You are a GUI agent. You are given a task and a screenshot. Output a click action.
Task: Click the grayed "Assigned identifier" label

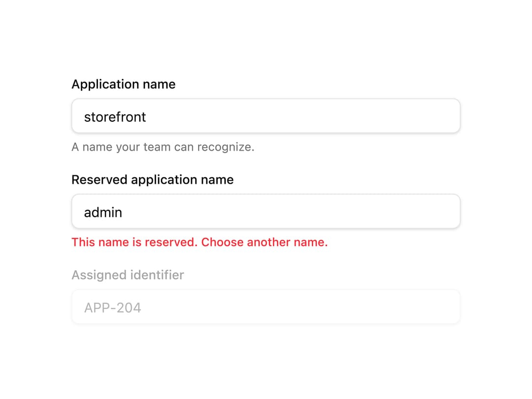[128, 275]
